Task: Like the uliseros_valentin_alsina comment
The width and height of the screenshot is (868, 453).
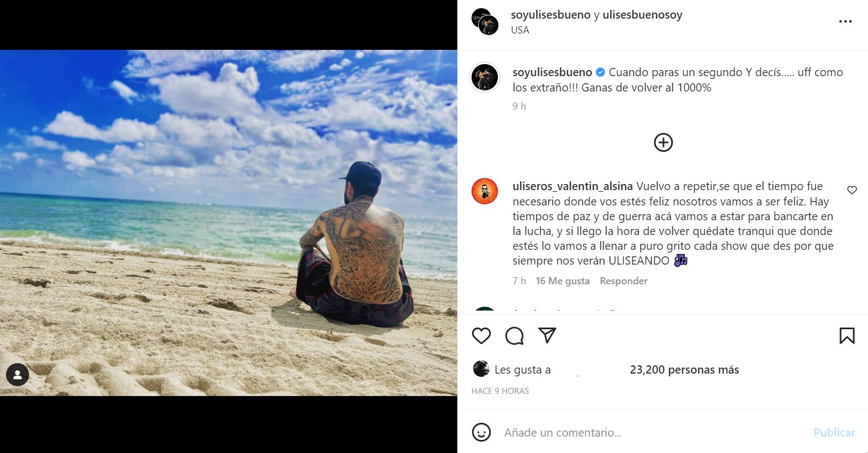Action: 852,190
